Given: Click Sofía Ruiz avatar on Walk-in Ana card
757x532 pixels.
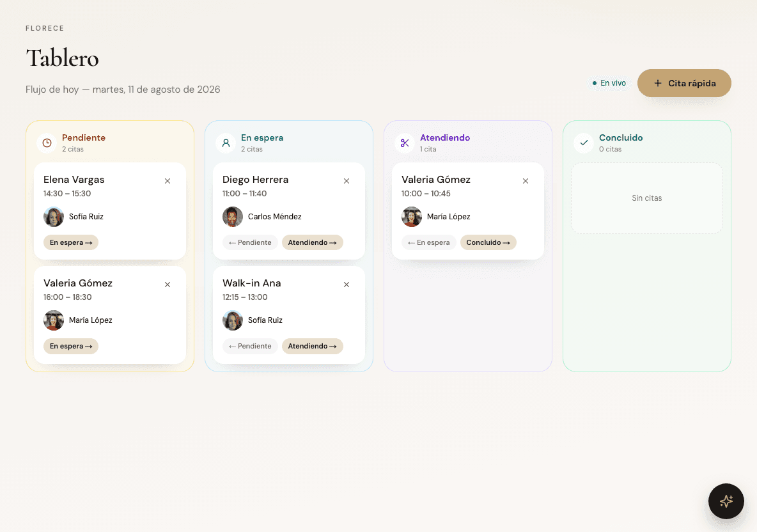Looking at the screenshot, I should pos(233,320).
